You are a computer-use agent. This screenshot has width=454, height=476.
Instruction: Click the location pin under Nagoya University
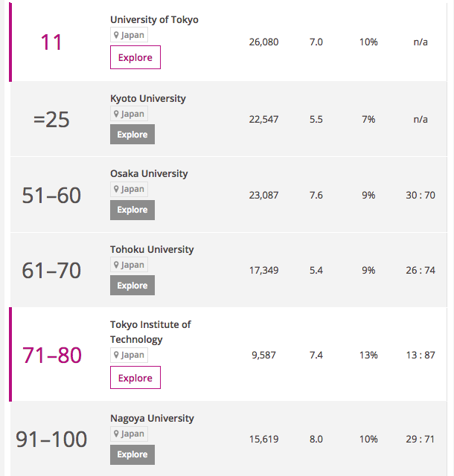pos(116,434)
